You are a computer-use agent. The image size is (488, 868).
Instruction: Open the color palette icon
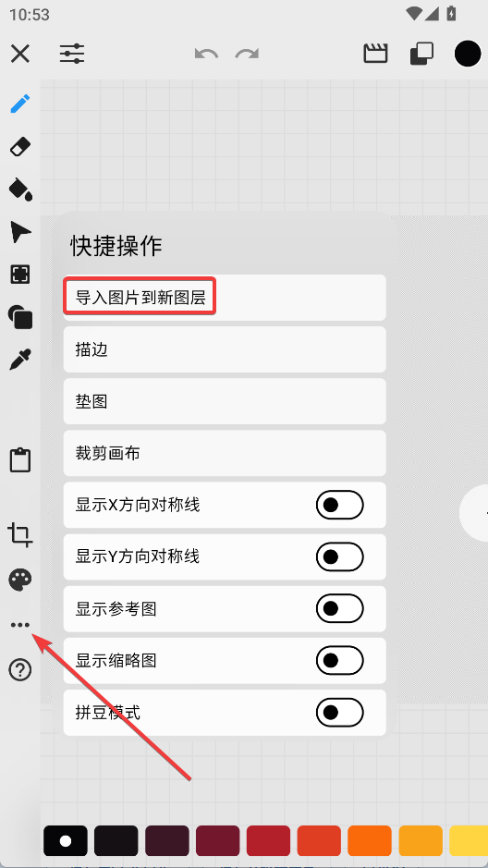click(20, 580)
